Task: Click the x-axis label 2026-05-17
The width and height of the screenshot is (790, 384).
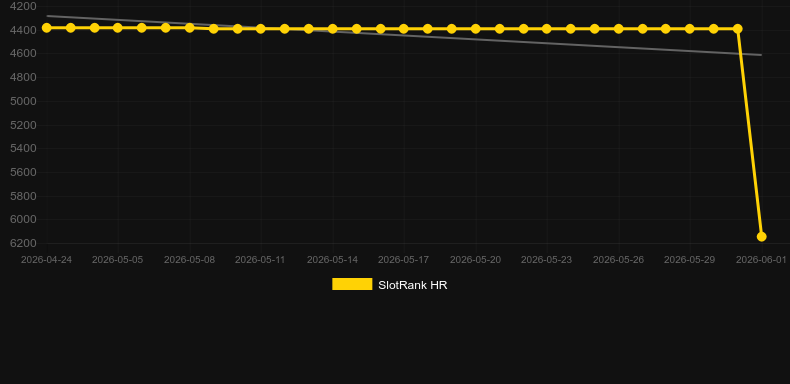Action: tap(404, 260)
